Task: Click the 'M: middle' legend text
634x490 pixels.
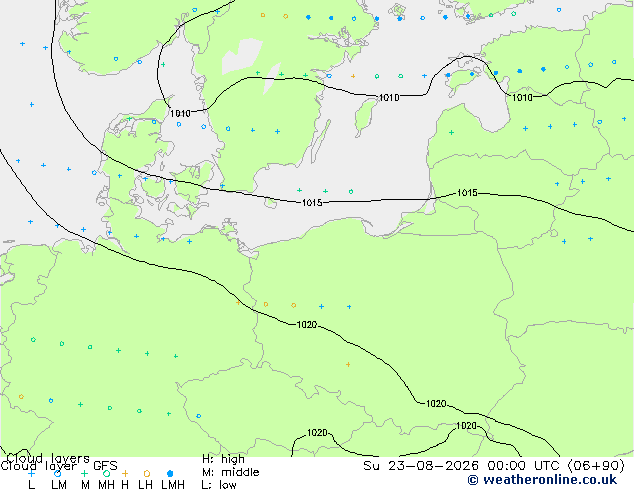Action: (x=230, y=472)
